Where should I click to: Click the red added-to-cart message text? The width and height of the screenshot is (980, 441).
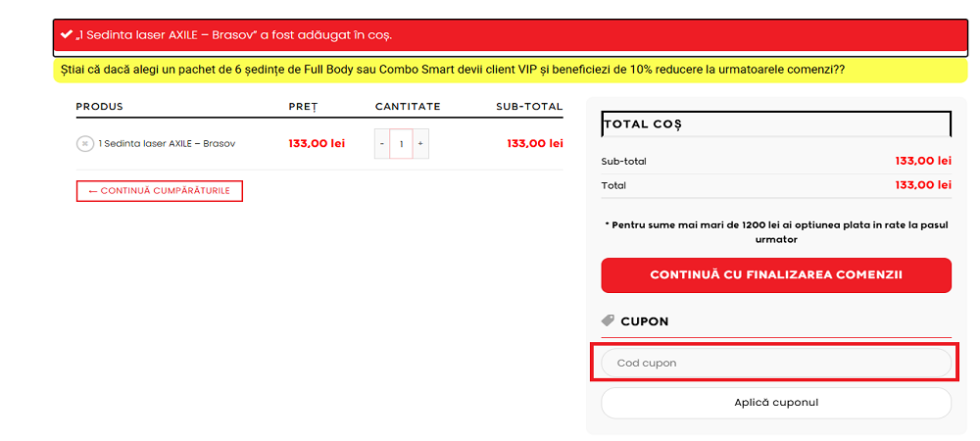[235, 35]
